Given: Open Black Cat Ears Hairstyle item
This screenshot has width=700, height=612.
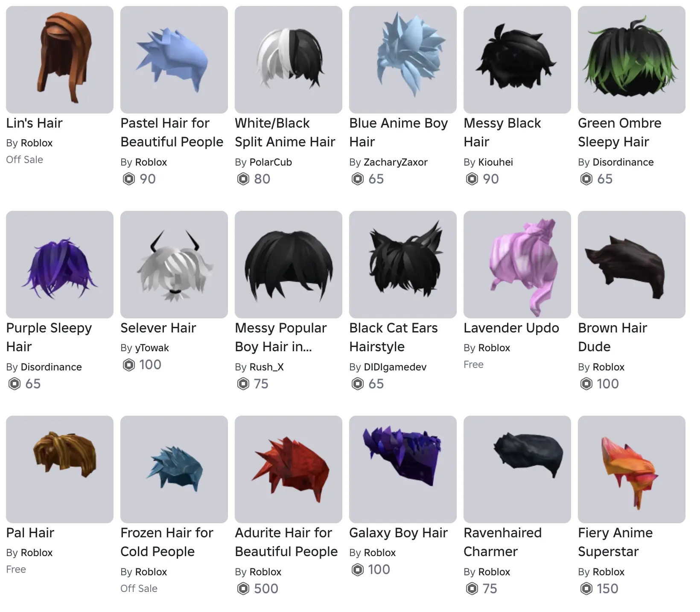Looking at the screenshot, I should point(403,265).
